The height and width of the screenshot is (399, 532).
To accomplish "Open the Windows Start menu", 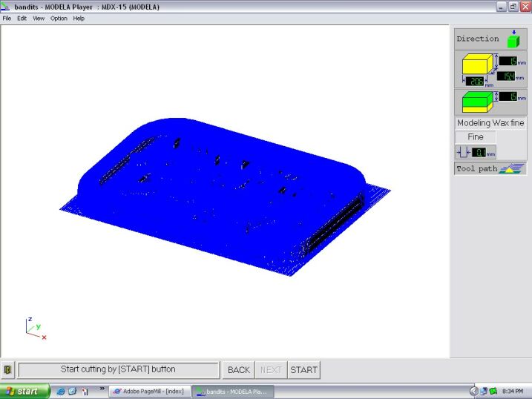I will coord(24,391).
